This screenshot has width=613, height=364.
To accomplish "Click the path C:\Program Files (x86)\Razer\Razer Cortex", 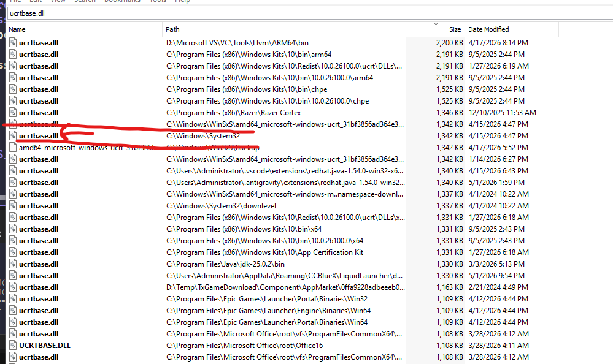I will point(233,113).
